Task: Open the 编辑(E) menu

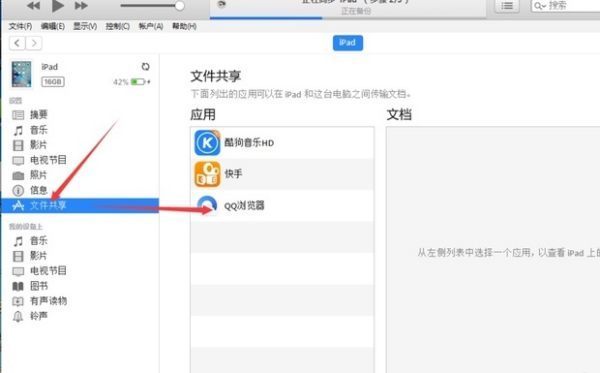Action: 53,26
